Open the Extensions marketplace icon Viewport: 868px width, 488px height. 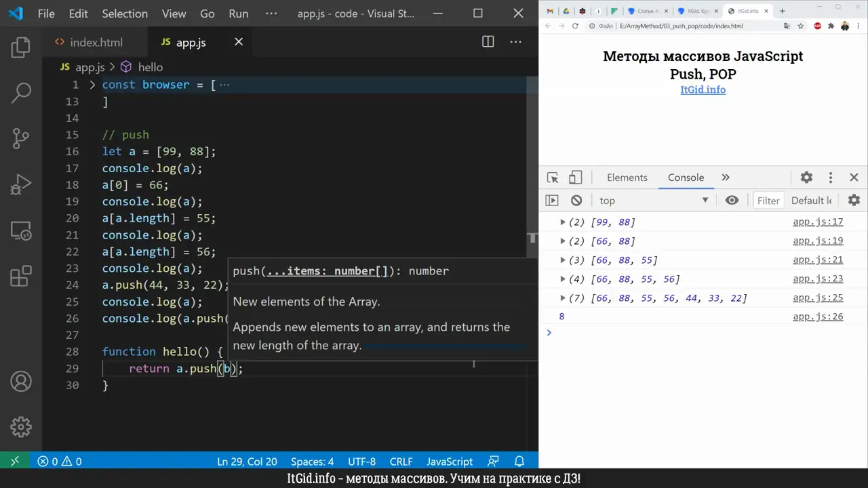[21, 275]
